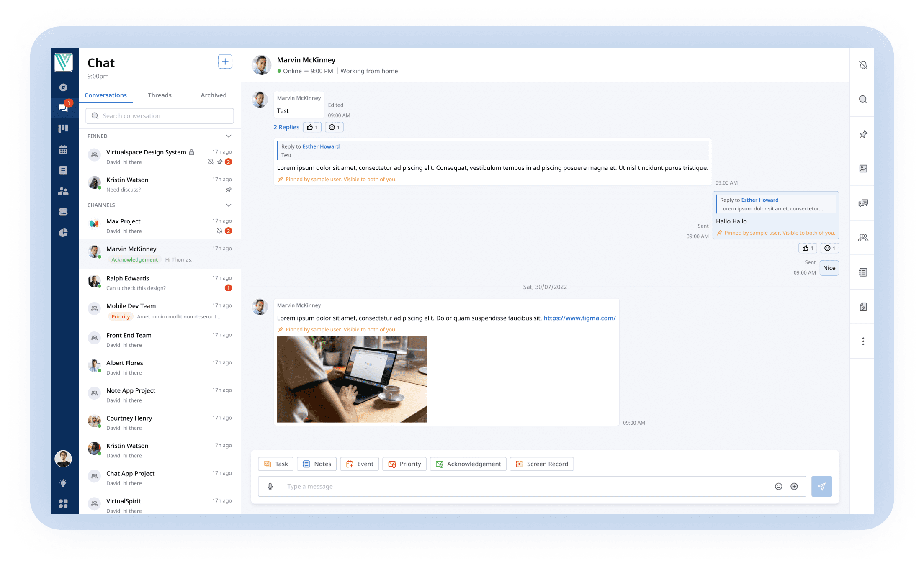Open the search panel in the chat
The width and height of the screenshot is (924, 567).
(x=862, y=99)
